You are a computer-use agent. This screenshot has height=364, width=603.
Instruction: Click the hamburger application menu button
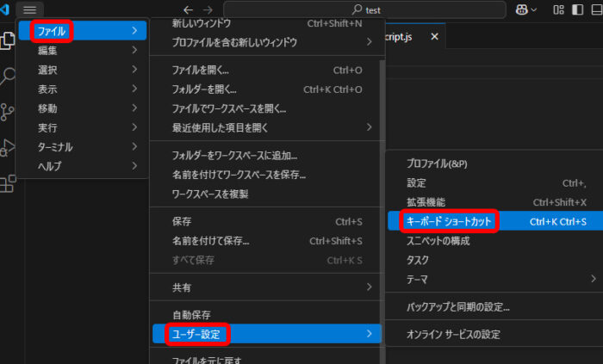30,9
